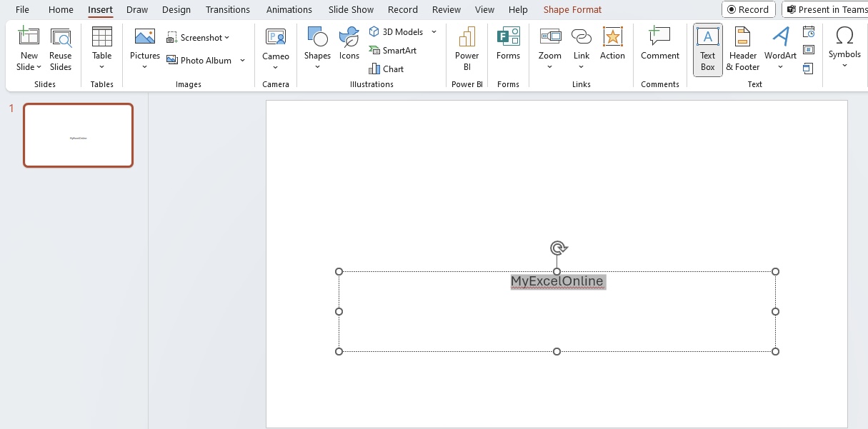This screenshot has width=868, height=429.
Task: Expand the Link dropdown arrow
Action: 582,67
